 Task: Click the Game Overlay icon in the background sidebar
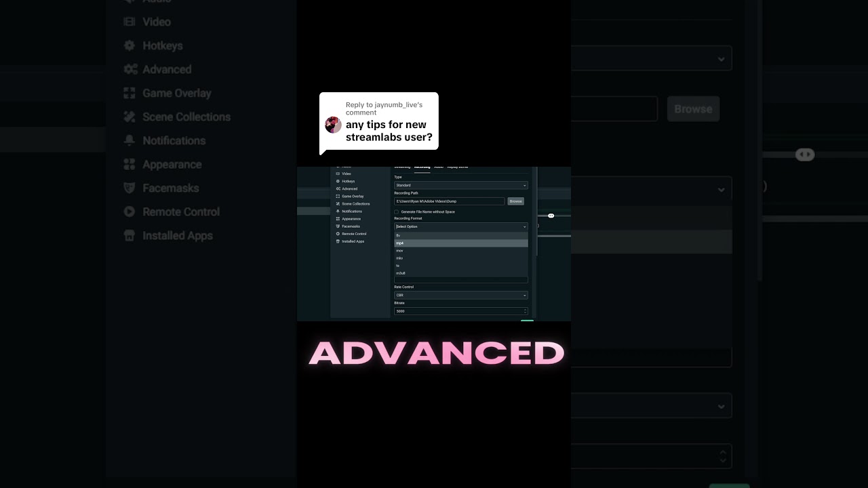(x=129, y=93)
